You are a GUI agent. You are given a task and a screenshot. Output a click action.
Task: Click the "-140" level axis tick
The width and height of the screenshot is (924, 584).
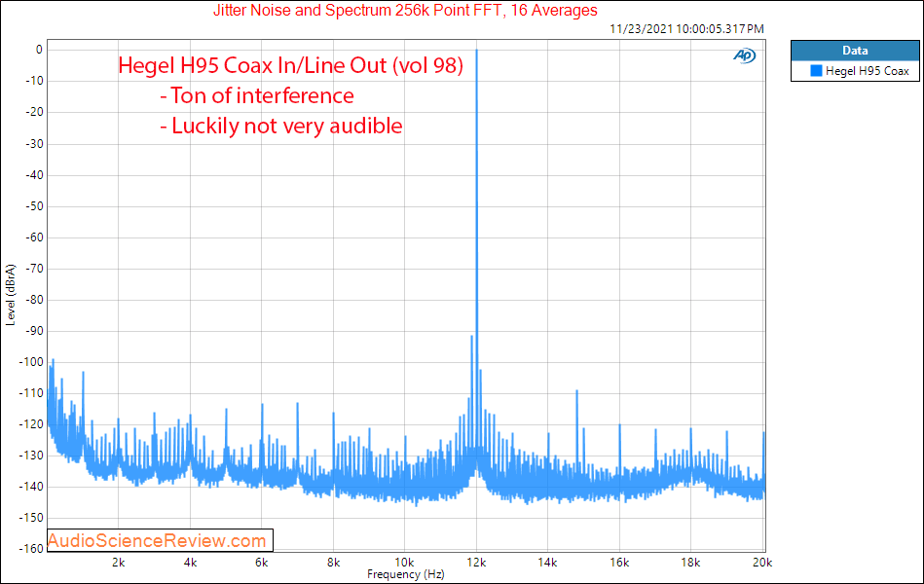(x=32, y=487)
